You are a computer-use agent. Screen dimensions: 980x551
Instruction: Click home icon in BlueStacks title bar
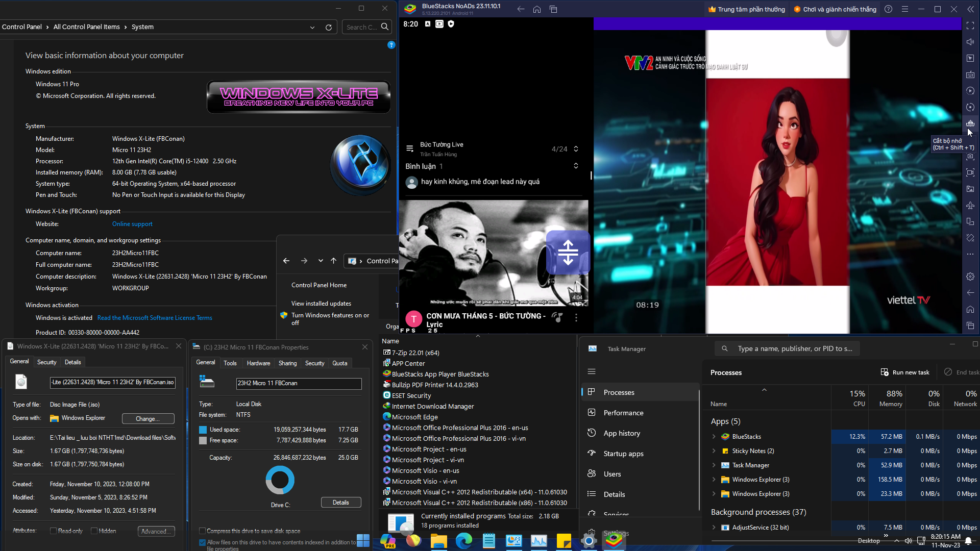[x=537, y=9]
